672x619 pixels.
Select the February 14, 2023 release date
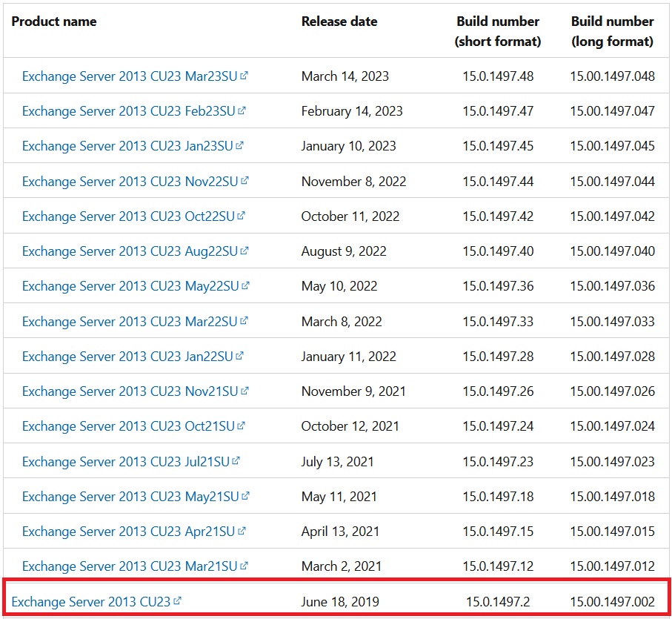[x=352, y=111]
